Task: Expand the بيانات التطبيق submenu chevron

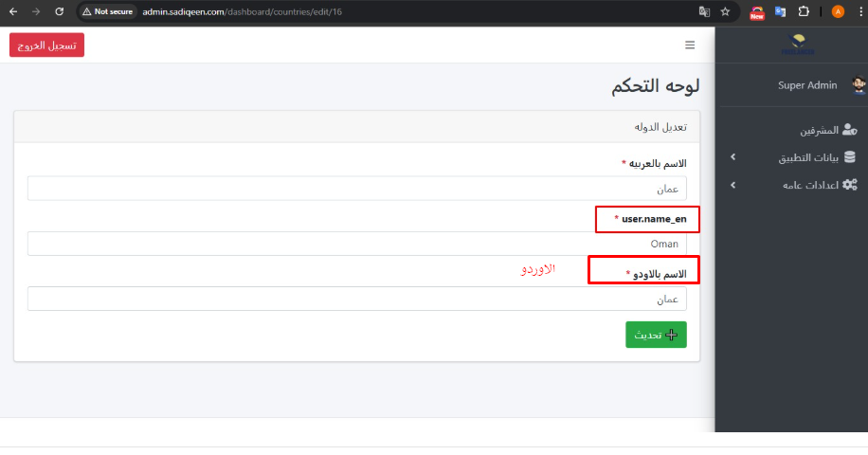Action: 732,157
